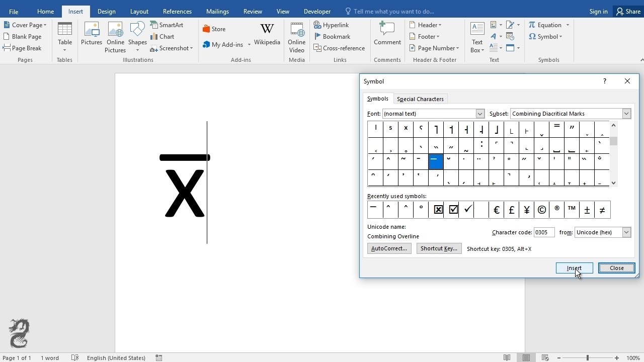Click the Insert button in Symbol dialog
The height and width of the screenshot is (362, 644).
pos(574,268)
